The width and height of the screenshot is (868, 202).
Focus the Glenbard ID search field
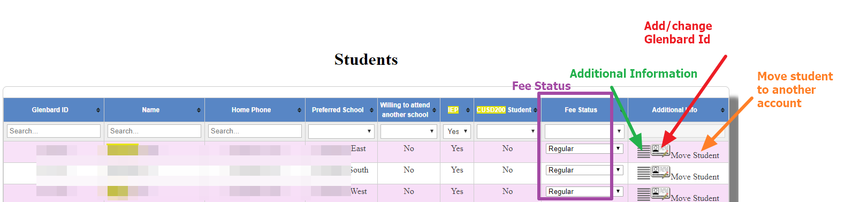[x=54, y=131]
